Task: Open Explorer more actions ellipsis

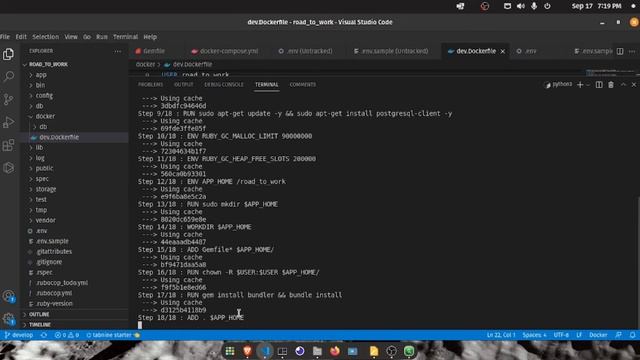Action: click(x=118, y=51)
